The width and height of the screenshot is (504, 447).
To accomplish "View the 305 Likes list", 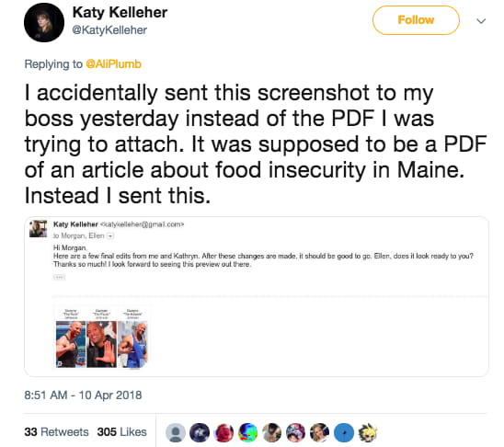I will tap(121, 431).
